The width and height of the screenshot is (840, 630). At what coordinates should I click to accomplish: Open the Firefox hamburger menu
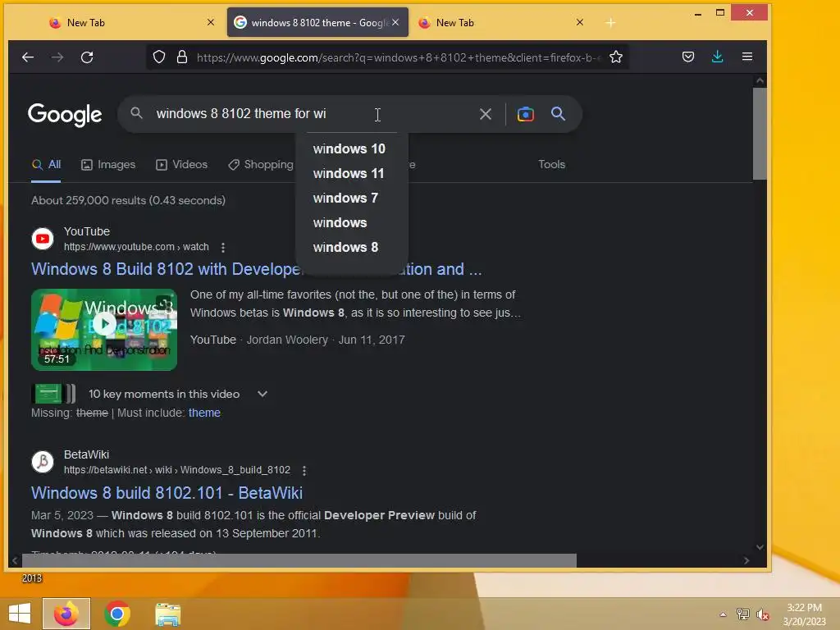(747, 57)
